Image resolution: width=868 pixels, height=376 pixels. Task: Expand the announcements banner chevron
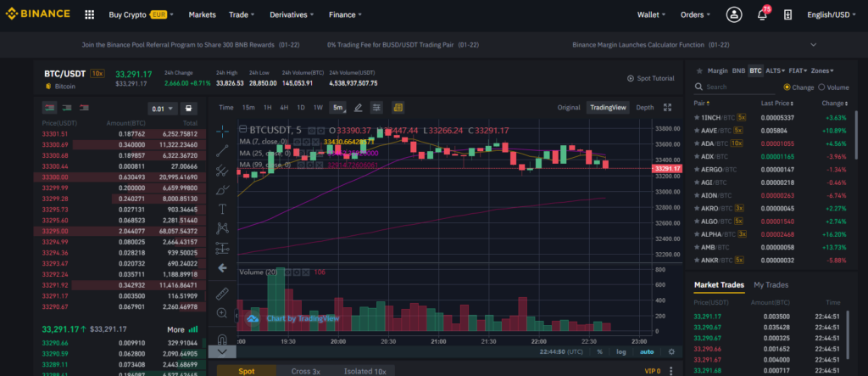pos(813,44)
